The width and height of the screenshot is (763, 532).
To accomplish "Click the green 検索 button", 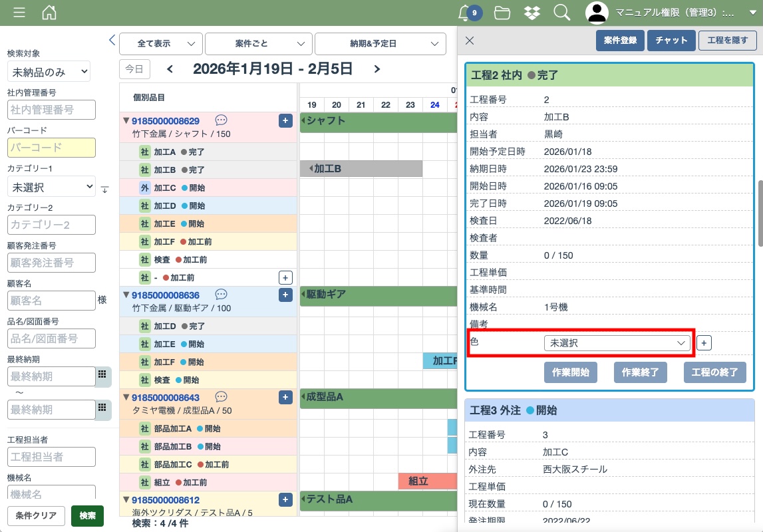I will point(87,515).
